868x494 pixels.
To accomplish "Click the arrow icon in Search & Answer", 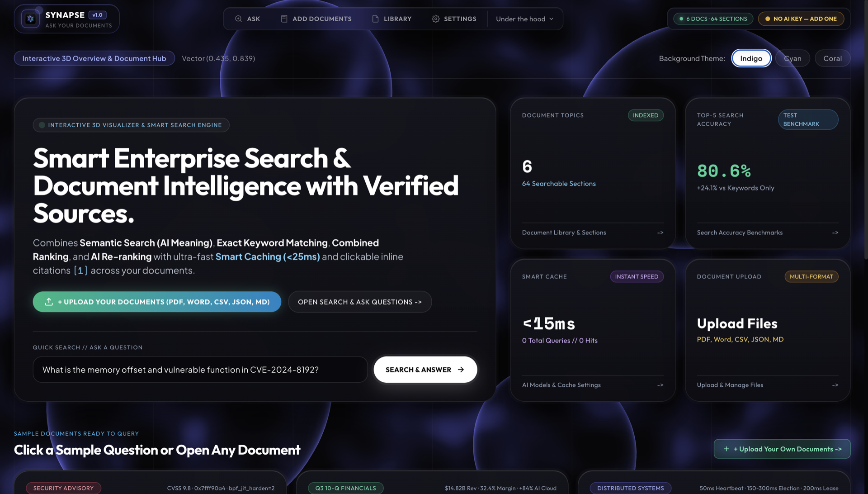I will pos(461,370).
